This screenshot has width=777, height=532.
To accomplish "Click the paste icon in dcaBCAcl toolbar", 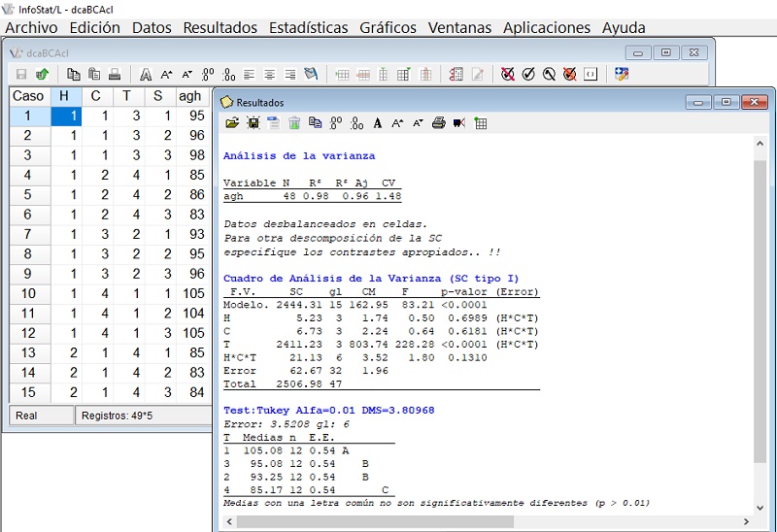I will [x=94, y=74].
